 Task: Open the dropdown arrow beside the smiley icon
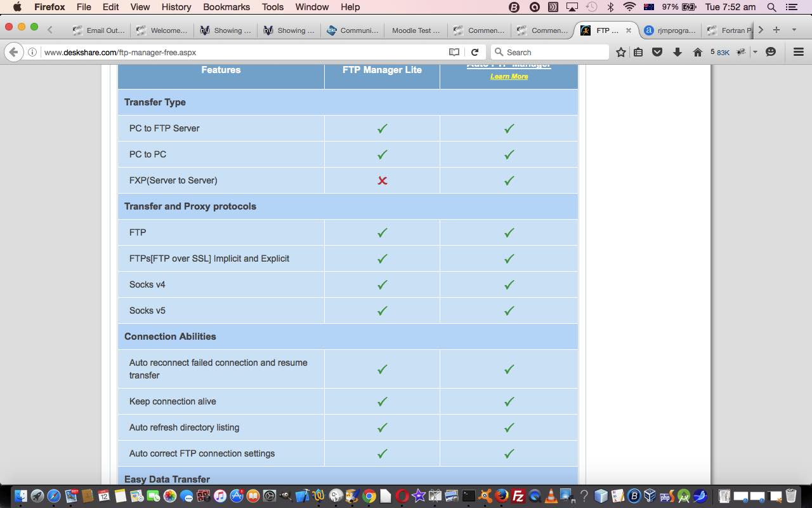(x=755, y=52)
